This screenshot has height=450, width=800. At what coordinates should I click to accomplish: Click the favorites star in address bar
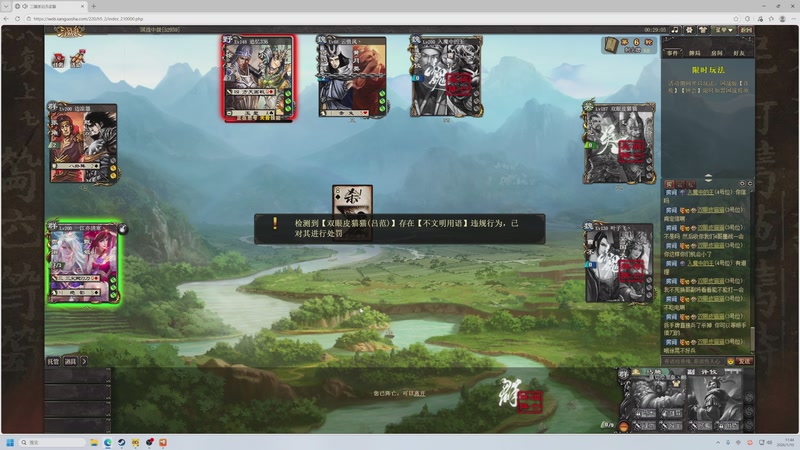pos(736,19)
